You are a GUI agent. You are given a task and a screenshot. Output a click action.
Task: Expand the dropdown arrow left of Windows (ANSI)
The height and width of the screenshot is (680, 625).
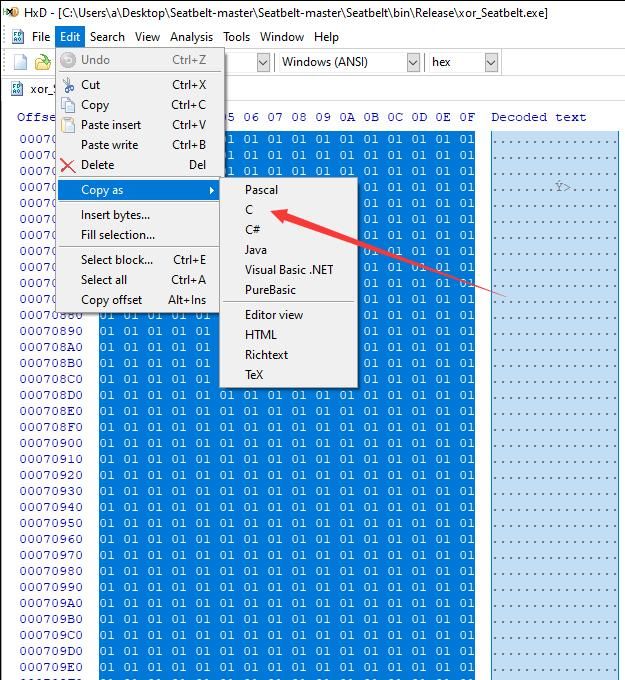click(263, 62)
